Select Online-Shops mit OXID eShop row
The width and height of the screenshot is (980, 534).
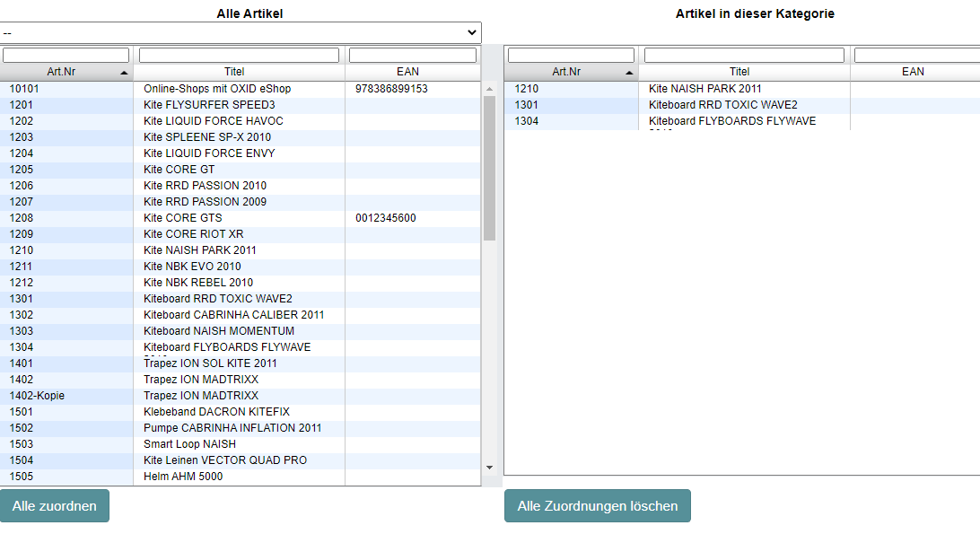[x=240, y=89]
